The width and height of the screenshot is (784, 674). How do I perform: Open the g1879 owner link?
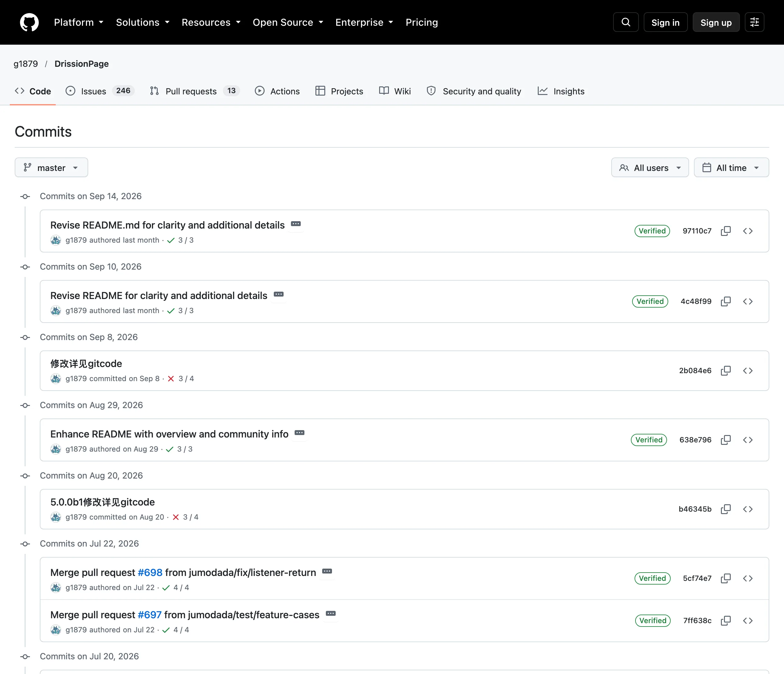pos(26,64)
